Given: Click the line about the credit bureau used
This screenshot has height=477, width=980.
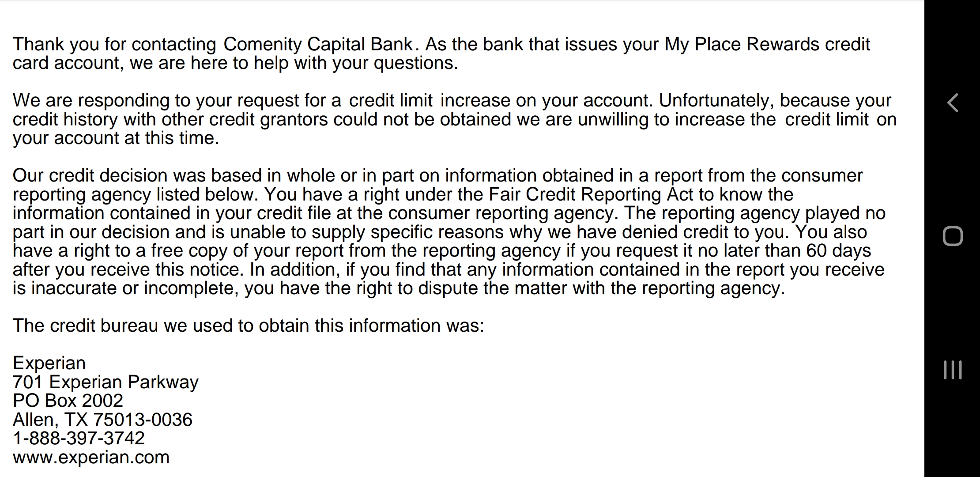Looking at the screenshot, I should pos(248,326).
